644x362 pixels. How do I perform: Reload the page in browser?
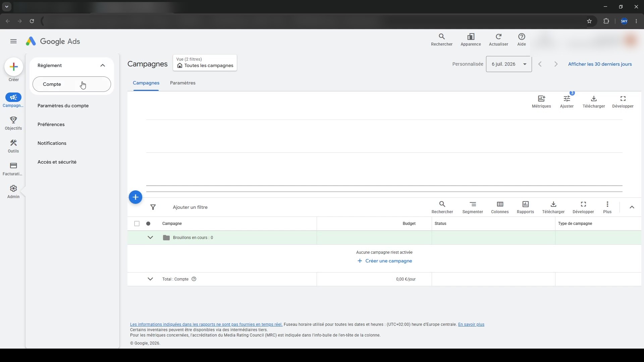point(32,21)
